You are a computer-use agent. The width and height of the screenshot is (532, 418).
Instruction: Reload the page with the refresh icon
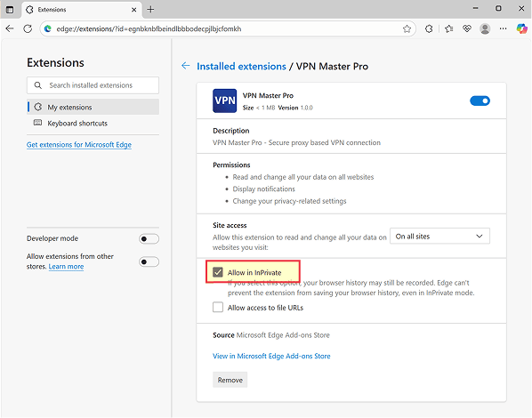pyautogui.click(x=28, y=28)
